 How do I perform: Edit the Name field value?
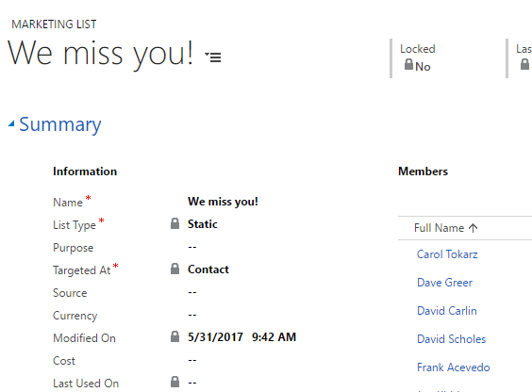point(223,202)
